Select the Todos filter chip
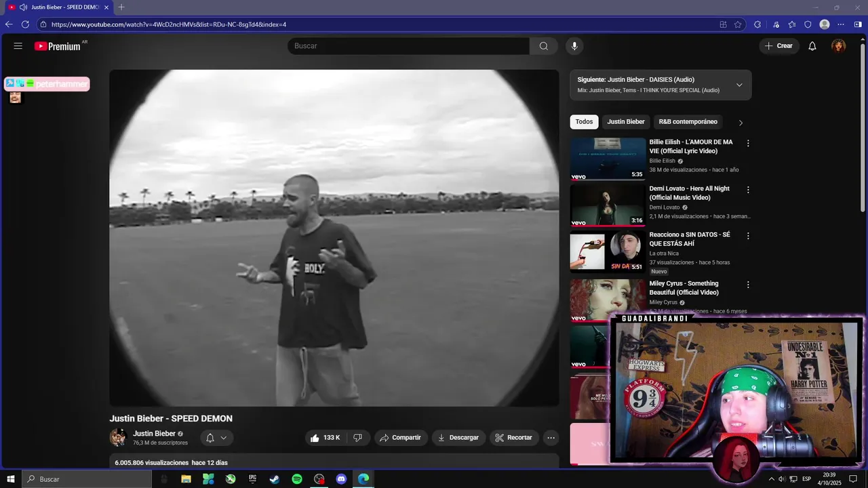This screenshot has height=488, width=868. click(584, 122)
